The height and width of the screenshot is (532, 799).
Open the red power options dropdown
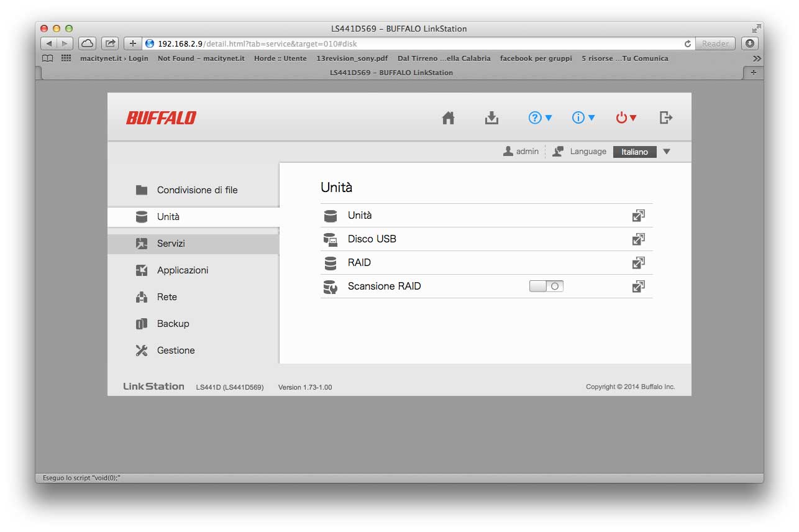[626, 117]
